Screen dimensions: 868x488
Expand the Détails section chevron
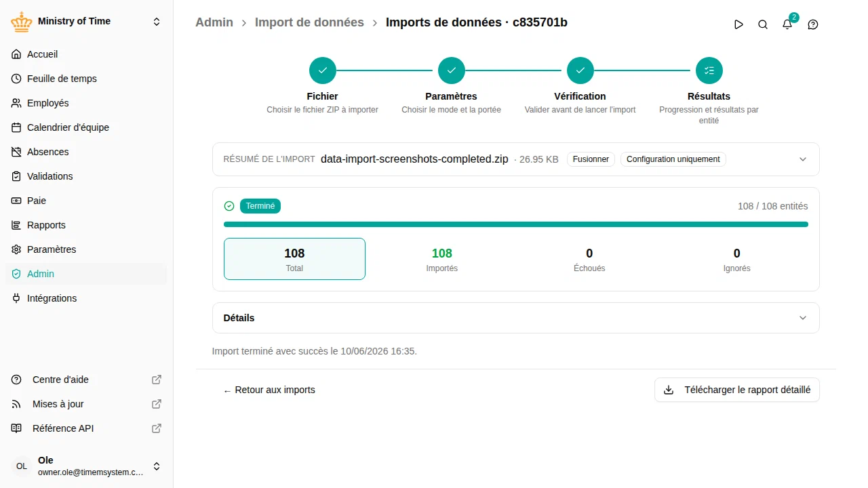click(803, 318)
